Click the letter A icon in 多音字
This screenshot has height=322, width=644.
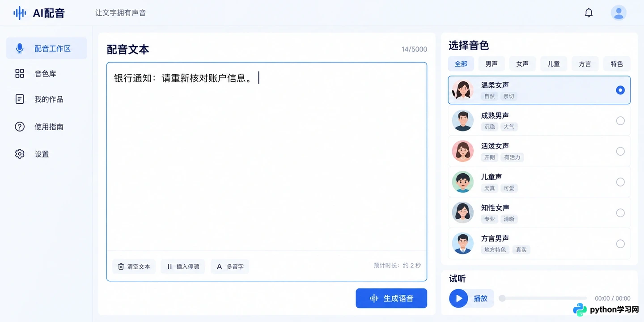[219, 267]
